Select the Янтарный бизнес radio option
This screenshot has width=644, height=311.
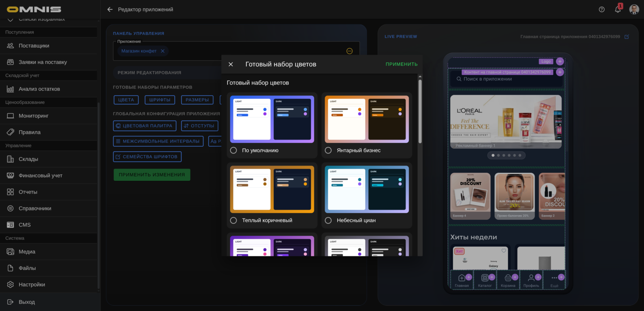coord(328,150)
